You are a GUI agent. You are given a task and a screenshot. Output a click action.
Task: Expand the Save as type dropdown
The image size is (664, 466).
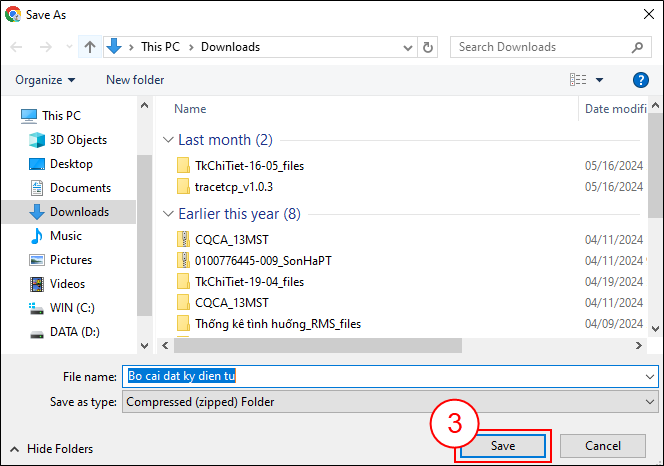click(x=651, y=402)
